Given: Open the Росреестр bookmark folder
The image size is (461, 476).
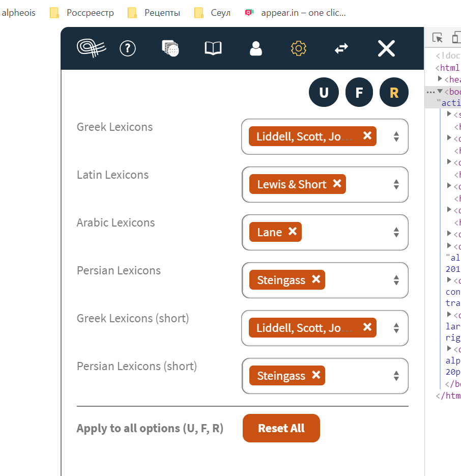Looking at the screenshot, I should pyautogui.click(x=81, y=13).
